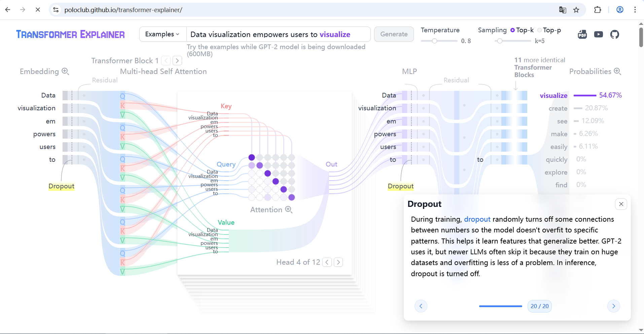
Task: Click the Transformer Explainer logo
Action: (x=70, y=34)
